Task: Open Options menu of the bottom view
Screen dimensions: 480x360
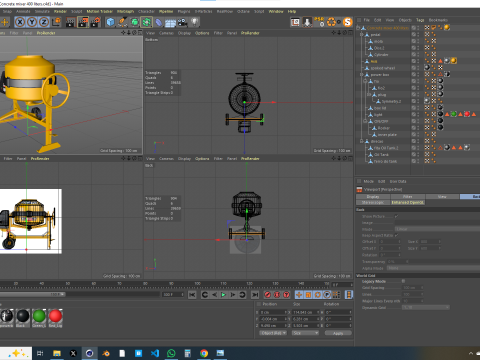Action: [x=202, y=33]
